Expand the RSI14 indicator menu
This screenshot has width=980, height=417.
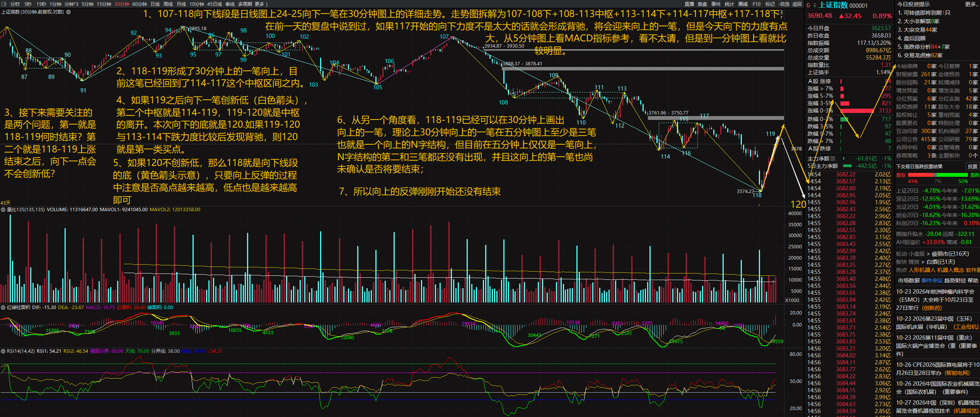pos(3,351)
